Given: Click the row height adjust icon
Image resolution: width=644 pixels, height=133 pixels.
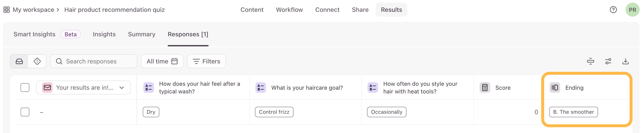Looking at the screenshot, I should 591,61.
